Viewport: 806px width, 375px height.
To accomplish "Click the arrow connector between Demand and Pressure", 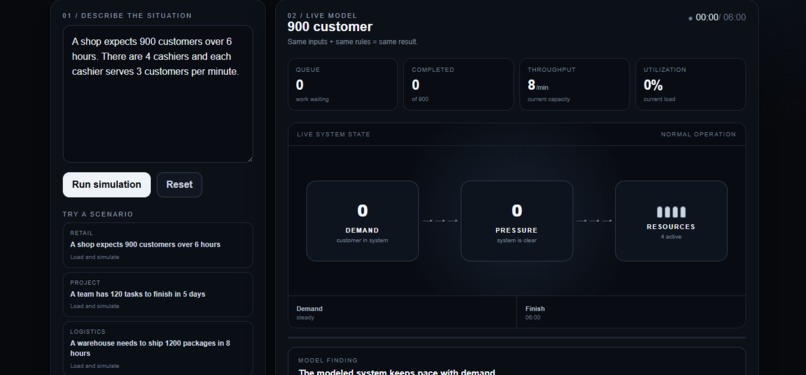I will (439, 221).
